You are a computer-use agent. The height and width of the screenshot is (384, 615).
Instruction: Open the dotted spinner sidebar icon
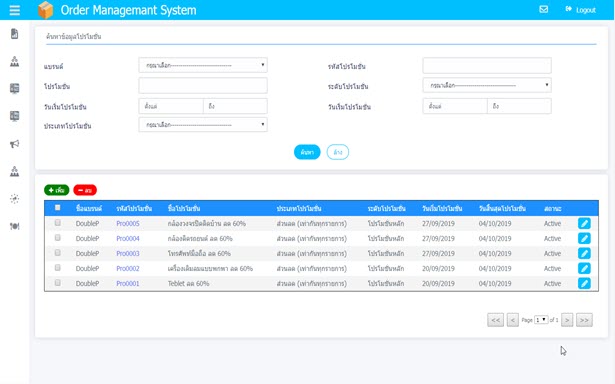click(x=15, y=198)
